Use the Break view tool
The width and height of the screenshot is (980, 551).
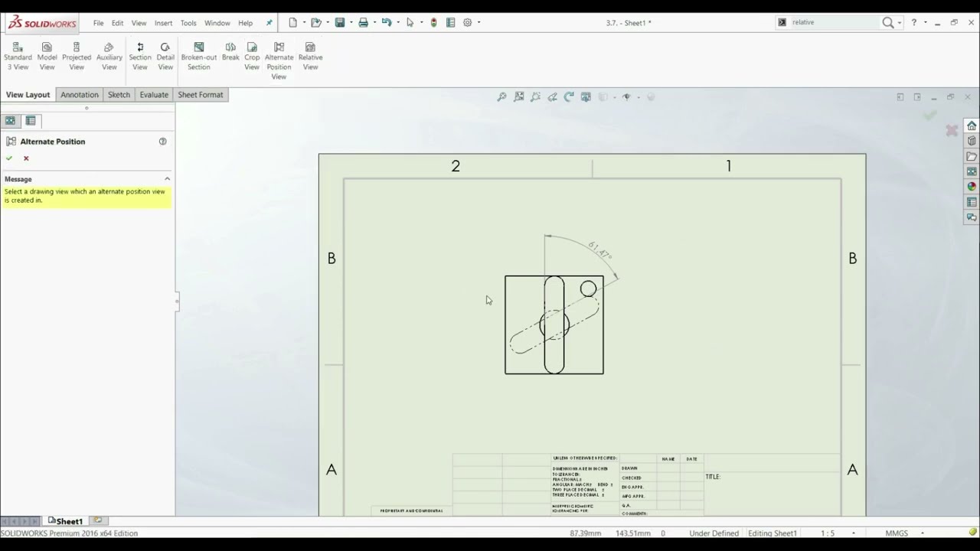coord(230,52)
